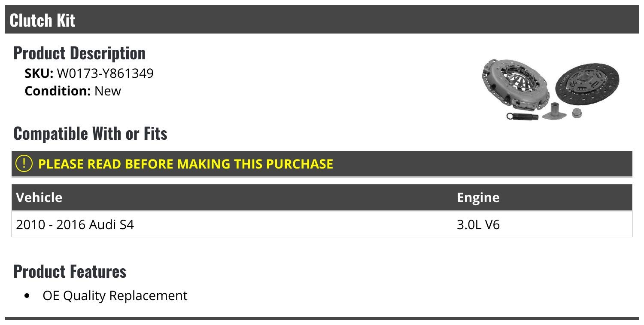Open the clutch kit product image

(551, 89)
